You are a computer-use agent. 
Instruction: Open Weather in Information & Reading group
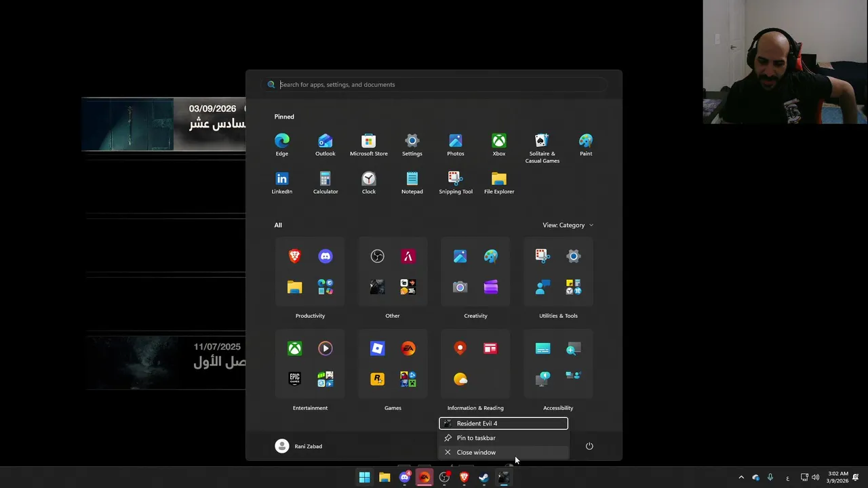[460, 379]
